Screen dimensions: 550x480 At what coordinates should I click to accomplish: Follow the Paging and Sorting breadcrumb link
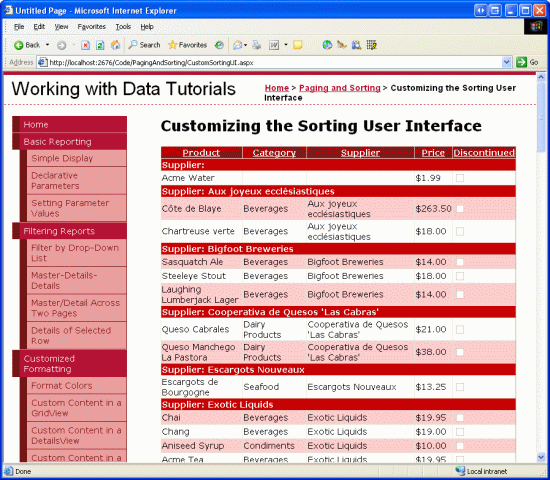click(340, 88)
